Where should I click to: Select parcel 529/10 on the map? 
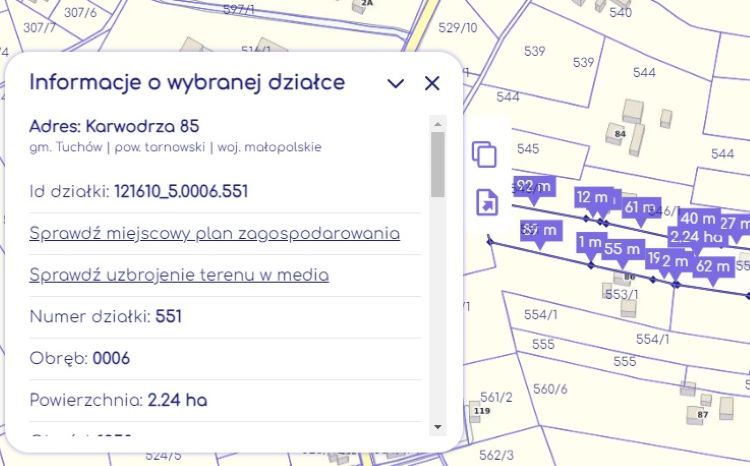click(x=458, y=27)
